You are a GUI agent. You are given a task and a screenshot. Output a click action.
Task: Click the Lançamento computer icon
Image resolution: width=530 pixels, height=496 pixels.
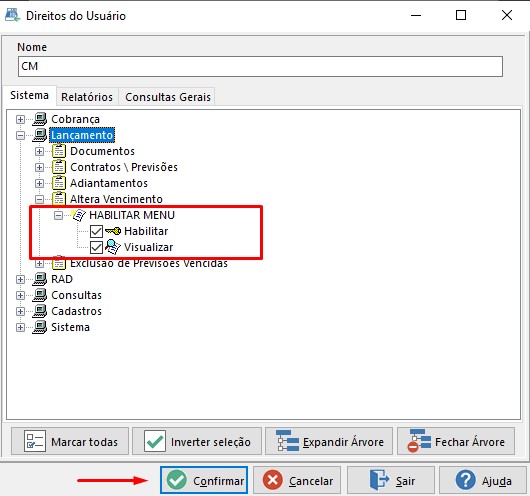(40, 135)
